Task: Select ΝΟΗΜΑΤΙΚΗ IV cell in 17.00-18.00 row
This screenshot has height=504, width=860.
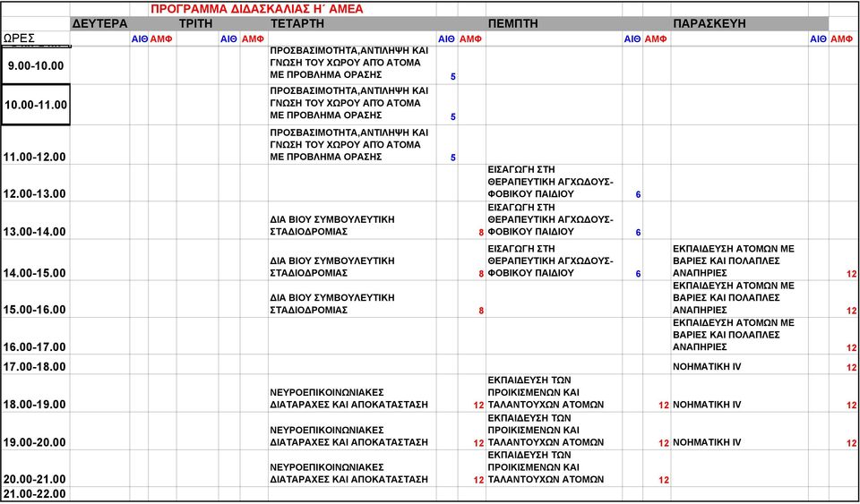Action: 739,365
